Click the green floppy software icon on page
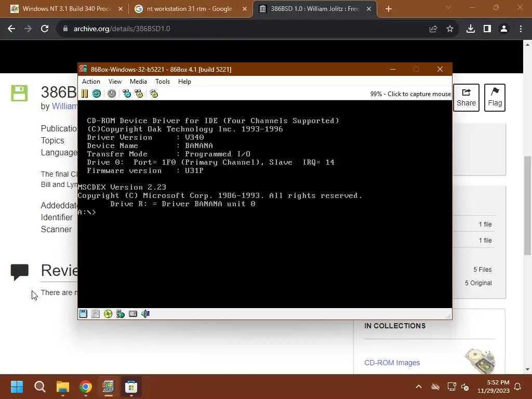This screenshot has height=399, width=532. tap(19, 93)
